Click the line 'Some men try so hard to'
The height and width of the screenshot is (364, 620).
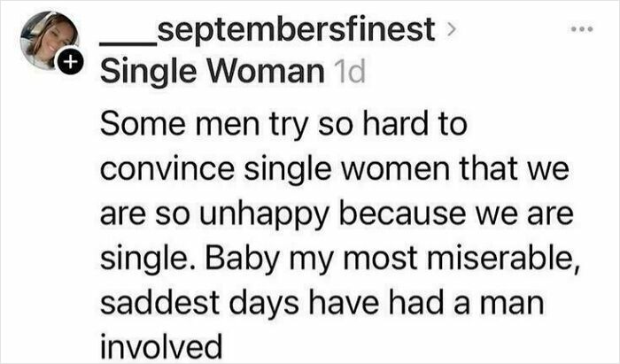click(283, 125)
